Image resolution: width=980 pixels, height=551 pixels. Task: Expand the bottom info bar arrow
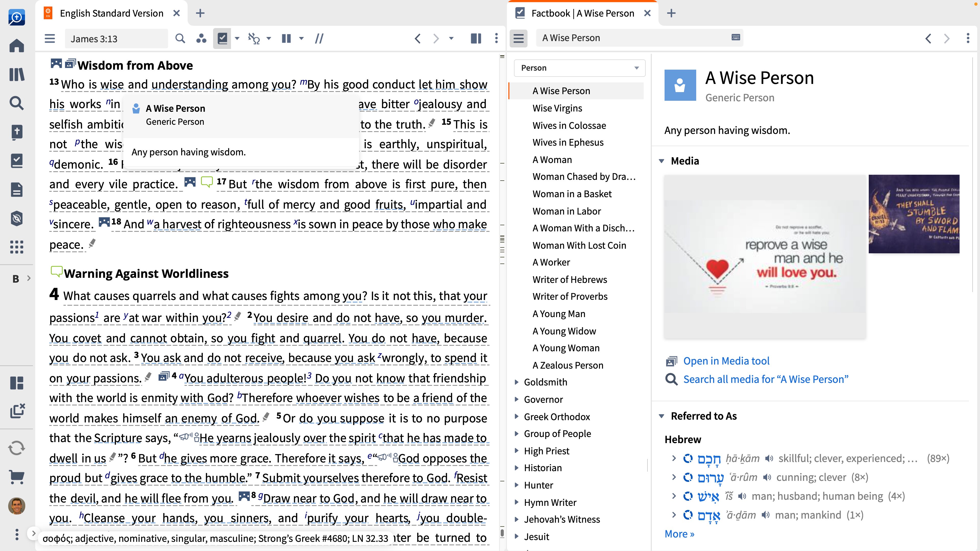click(33, 533)
